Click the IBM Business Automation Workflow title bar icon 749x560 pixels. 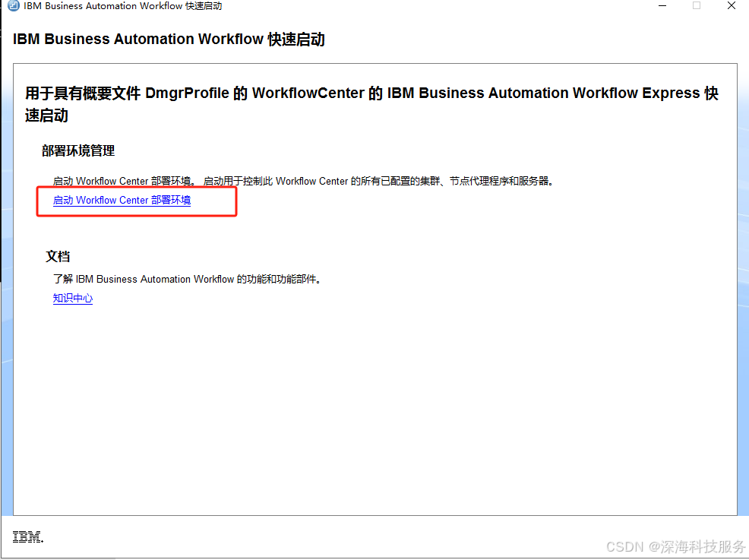(14, 6)
